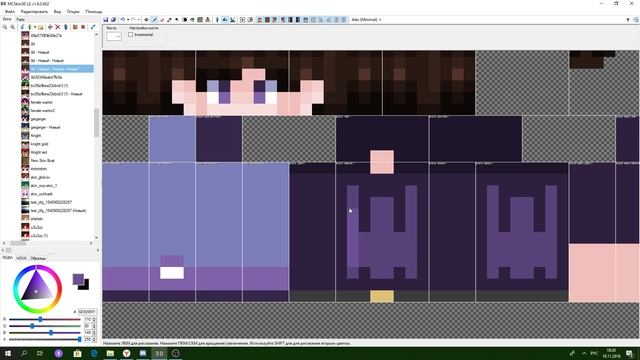Select the female warrior2 skin in the list
The width and height of the screenshot is (640, 360).
(x=42, y=111)
